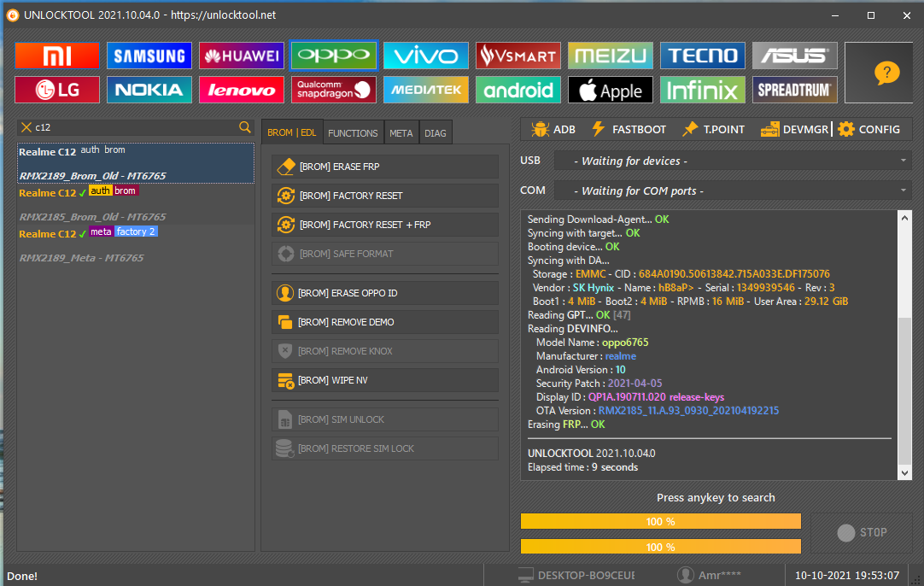
Task: Open the Spreadtrum chipset tile
Action: [795, 90]
